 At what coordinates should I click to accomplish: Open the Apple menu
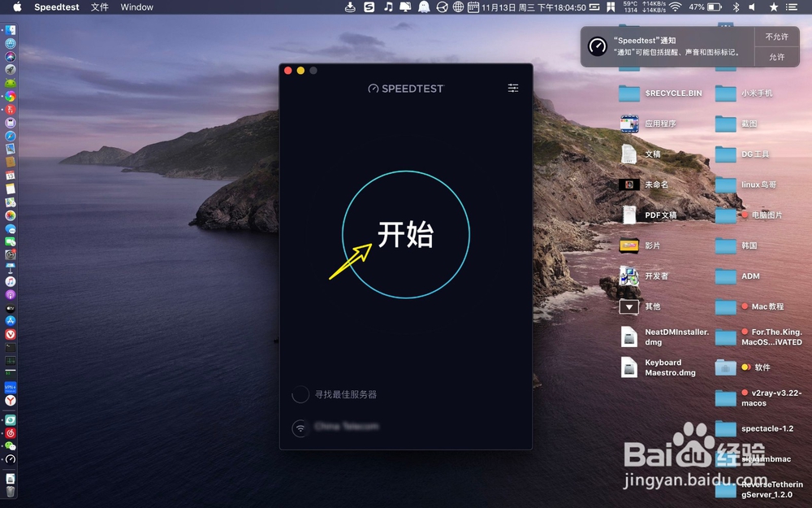pos(17,7)
